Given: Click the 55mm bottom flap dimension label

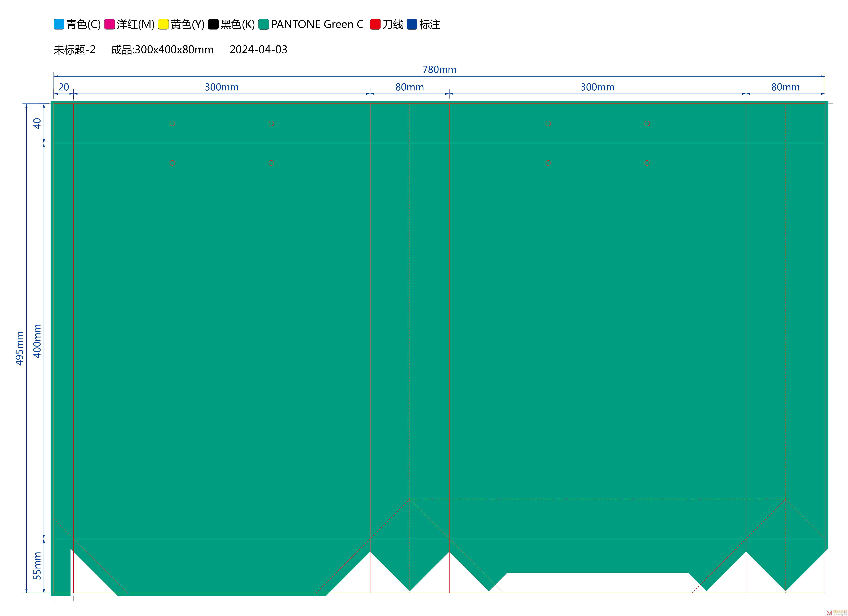Looking at the screenshot, I should pos(37,566).
